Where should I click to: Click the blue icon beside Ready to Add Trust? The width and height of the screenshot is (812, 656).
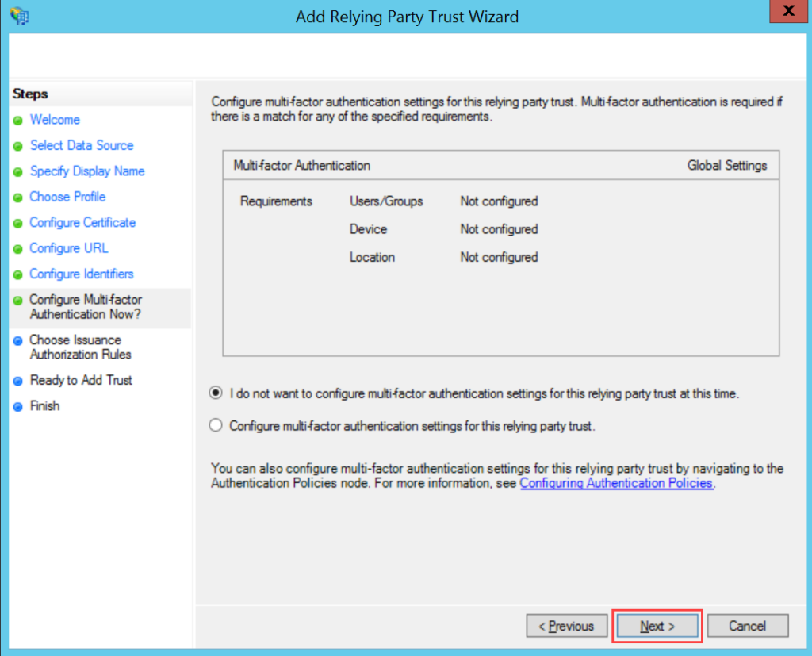coord(17,380)
